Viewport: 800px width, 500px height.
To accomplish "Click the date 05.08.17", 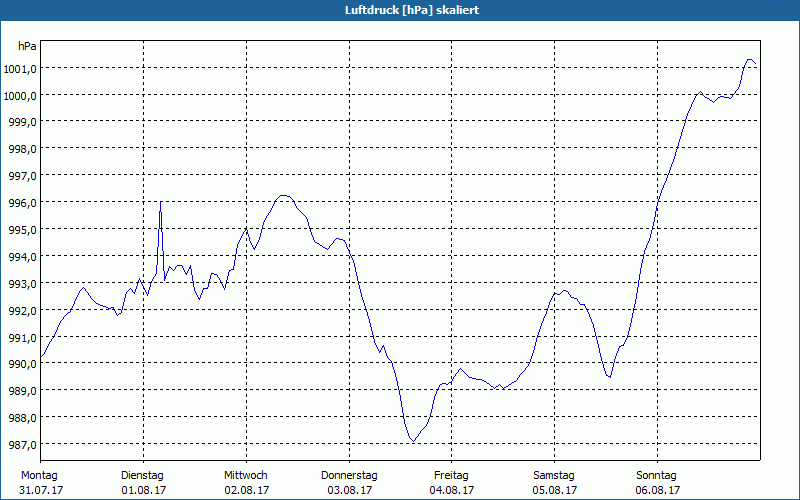I will 555,490.
